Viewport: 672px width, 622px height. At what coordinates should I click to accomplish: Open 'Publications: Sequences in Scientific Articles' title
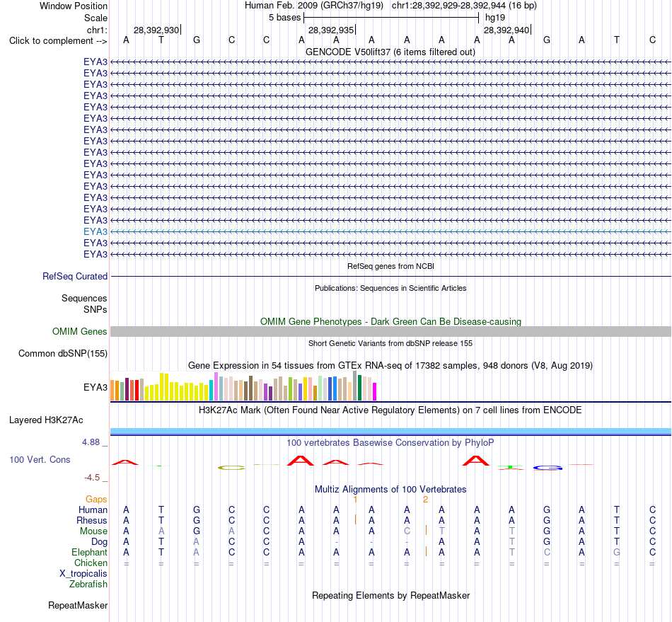coord(390,288)
